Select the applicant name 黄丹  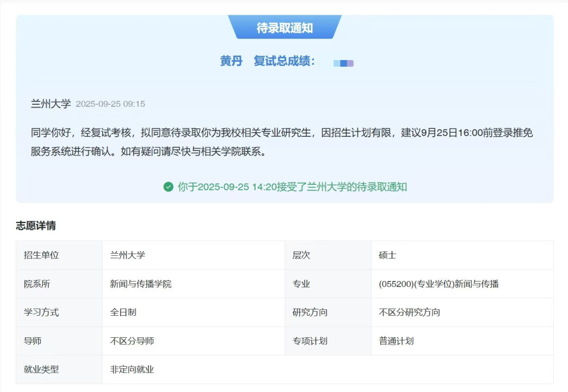pos(231,61)
